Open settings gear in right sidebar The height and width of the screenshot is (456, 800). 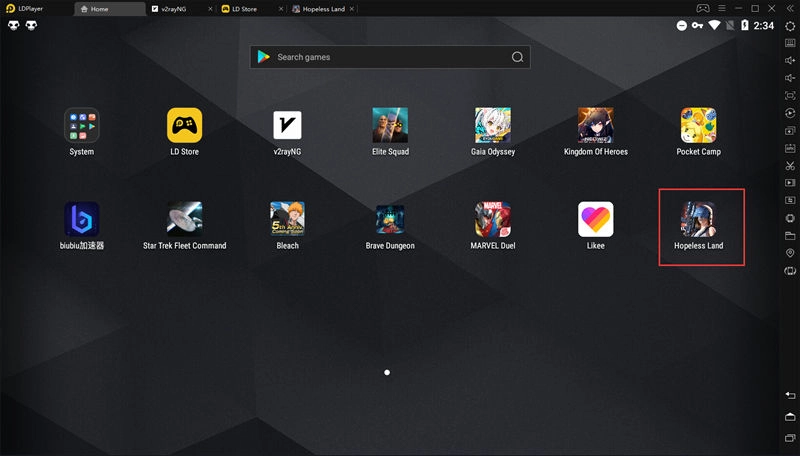coord(790,25)
